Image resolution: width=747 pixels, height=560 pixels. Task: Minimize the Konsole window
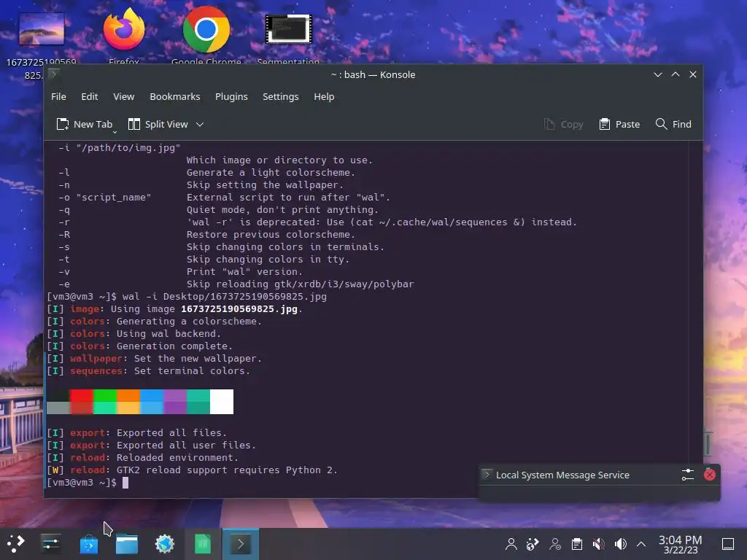pos(658,75)
